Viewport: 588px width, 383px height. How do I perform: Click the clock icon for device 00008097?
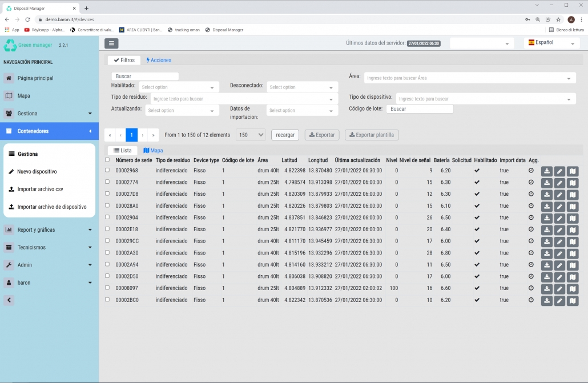click(531, 288)
